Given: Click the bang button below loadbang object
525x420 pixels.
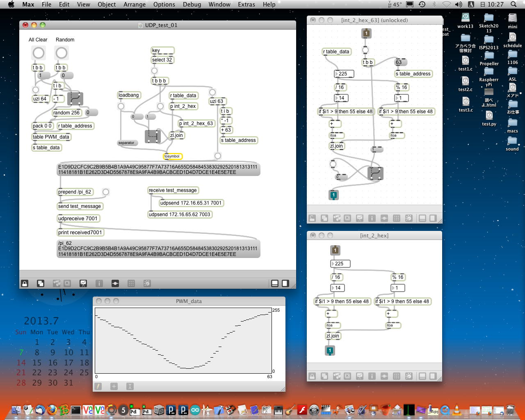Looking at the screenshot, I should [x=121, y=106].
